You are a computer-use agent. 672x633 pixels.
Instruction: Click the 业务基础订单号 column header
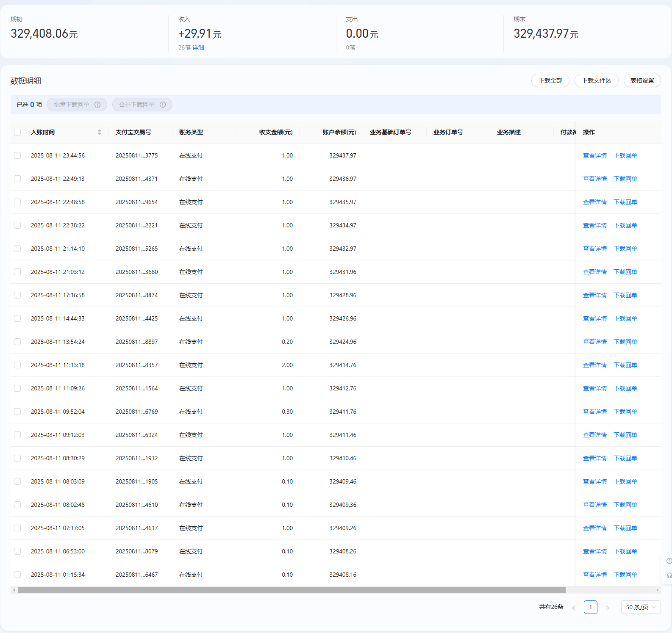pos(391,132)
